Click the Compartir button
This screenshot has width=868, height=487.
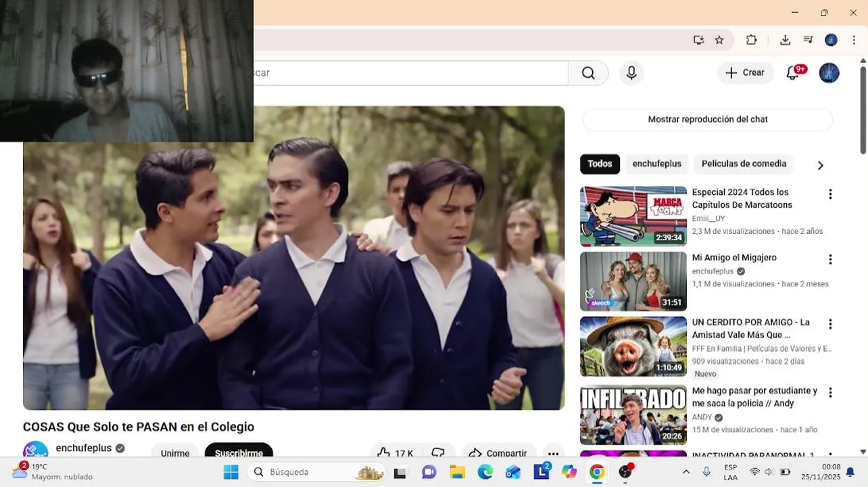tap(499, 453)
